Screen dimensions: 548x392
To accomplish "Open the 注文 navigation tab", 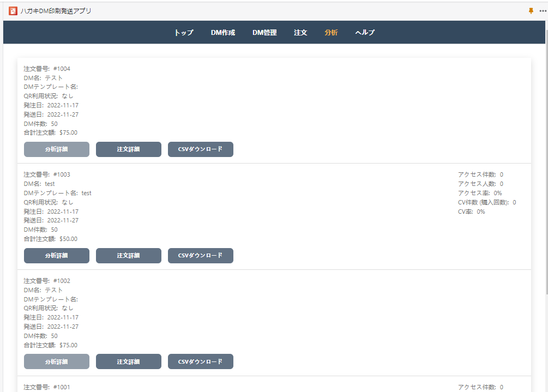I will [x=300, y=33].
